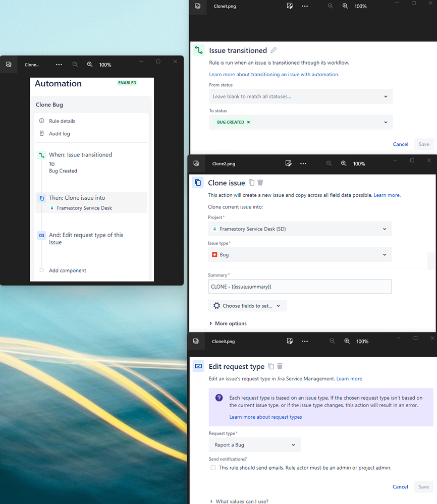Click Clone Bug rule title

pyautogui.click(x=49, y=105)
